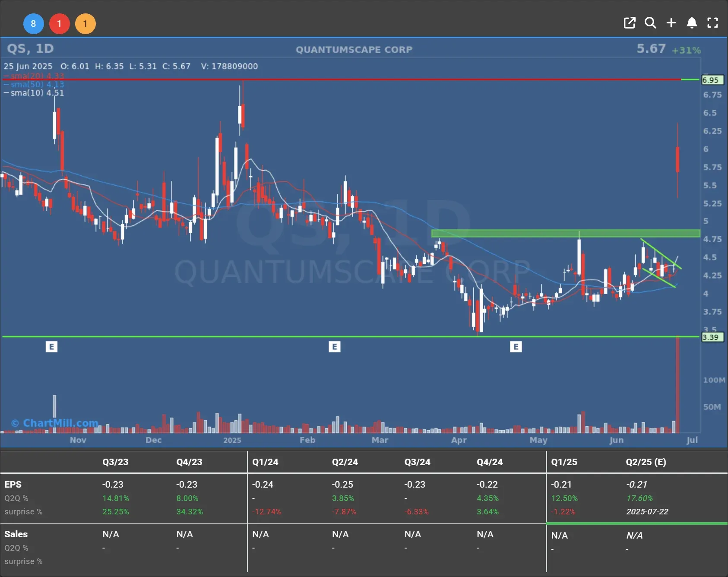
Task: Click the green resistance zone band near 4.85
Action: point(566,233)
